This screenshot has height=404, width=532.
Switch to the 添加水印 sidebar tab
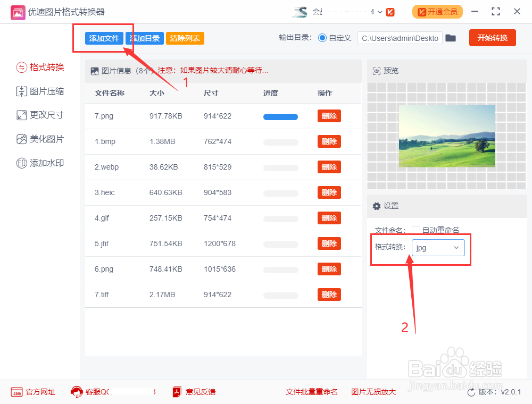[x=40, y=163]
